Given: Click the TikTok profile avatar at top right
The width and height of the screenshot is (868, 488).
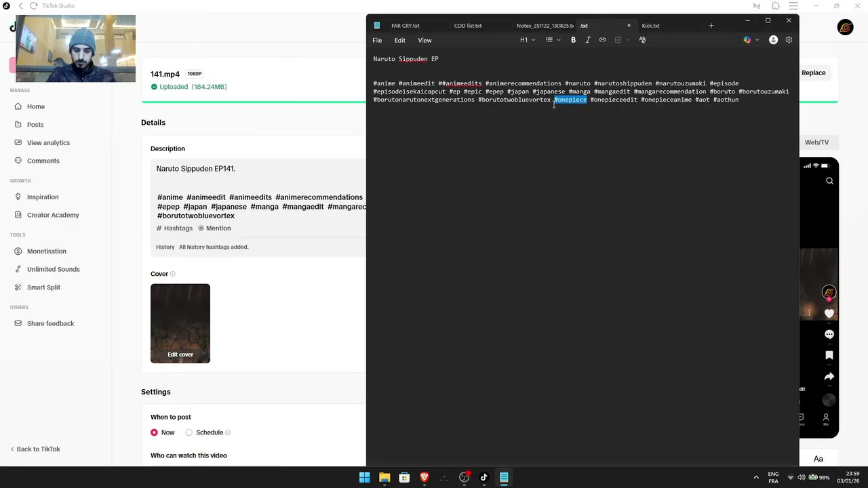Looking at the screenshot, I should (x=845, y=28).
